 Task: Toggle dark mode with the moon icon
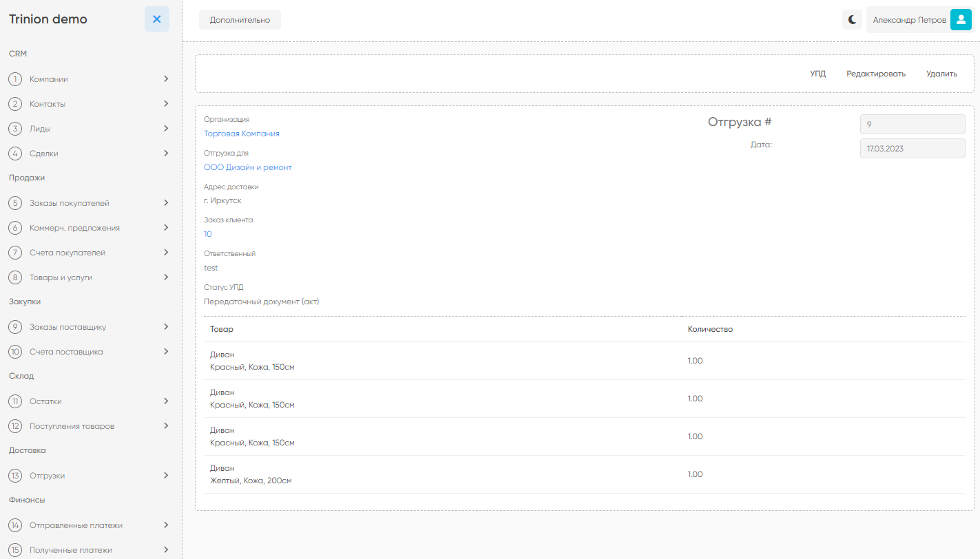coord(853,20)
